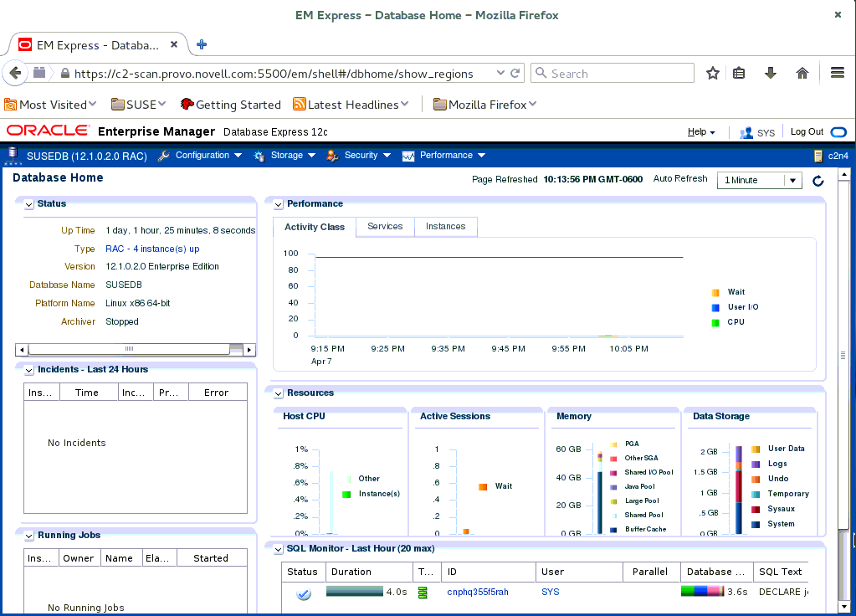Switch to the Activity Class tab
856x616 pixels.
315,227
